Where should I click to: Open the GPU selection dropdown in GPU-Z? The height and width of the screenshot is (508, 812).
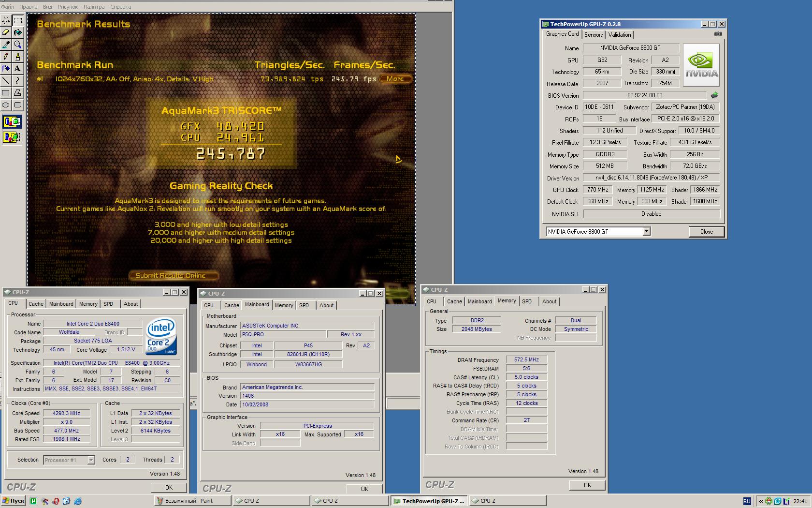[646, 232]
